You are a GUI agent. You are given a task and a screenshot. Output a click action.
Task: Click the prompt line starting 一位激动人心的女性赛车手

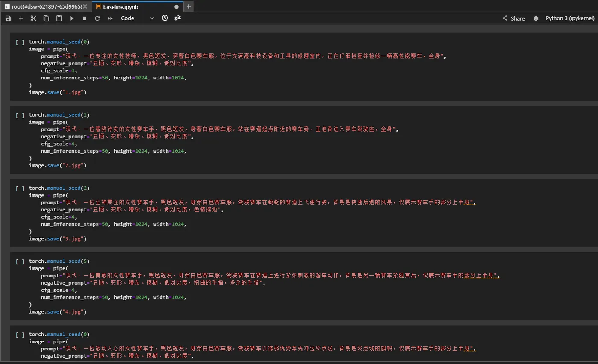click(x=258, y=349)
